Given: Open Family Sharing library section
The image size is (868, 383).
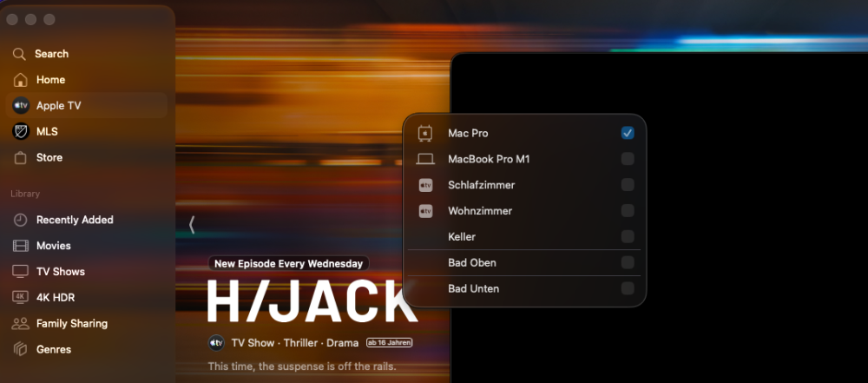Looking at the screenshot, I should [86, 323].
